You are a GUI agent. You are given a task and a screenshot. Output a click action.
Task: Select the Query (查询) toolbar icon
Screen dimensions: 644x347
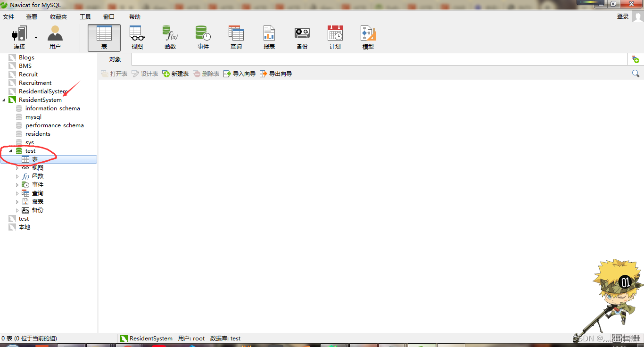tap(236, 38)
